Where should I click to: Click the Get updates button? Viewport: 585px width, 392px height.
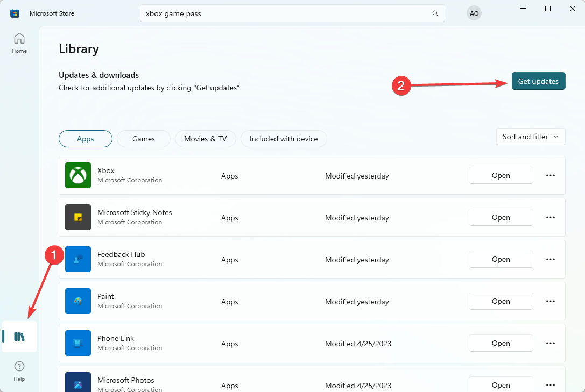click(x=538, y=81)
